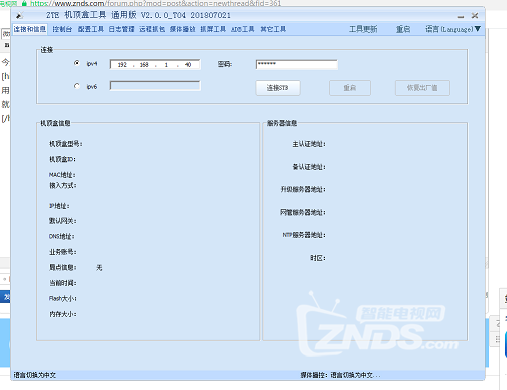Open the 媒体播放 tab

click(x=182, y=29)
